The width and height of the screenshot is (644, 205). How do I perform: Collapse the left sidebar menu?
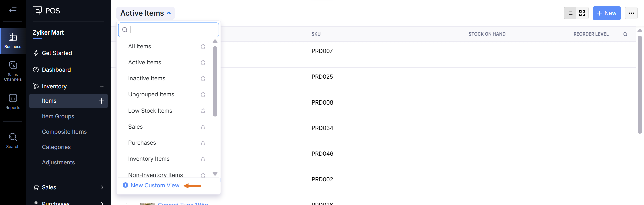tap(13, 11)
